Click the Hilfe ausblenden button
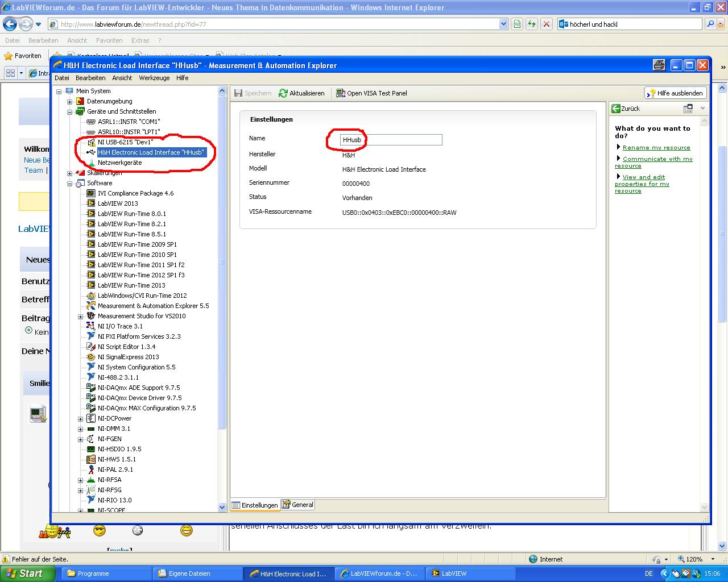This screenshot has height=582, width=728. [x=676, y=93]
